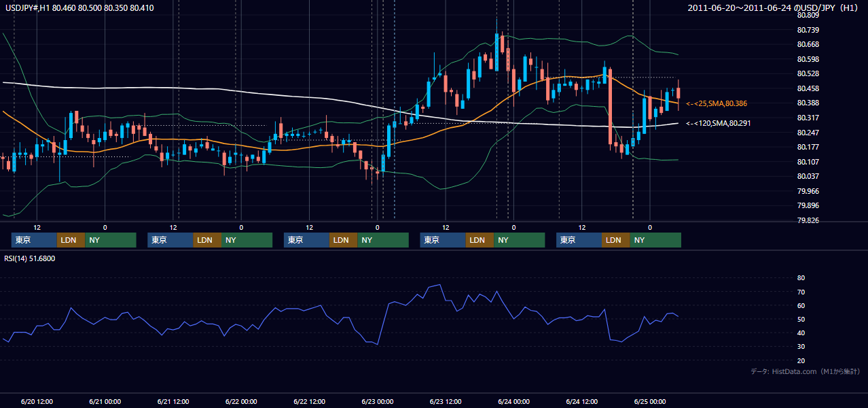Click the 25 SMA label showing 80.386
868x408 pixels.
pyautogui.click(x=717, y=103)
